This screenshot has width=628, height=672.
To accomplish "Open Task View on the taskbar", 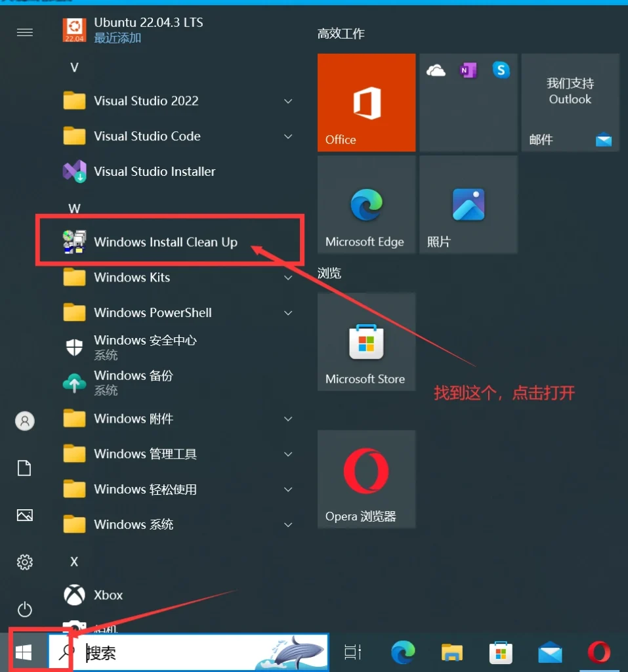I will click(353, 652).
